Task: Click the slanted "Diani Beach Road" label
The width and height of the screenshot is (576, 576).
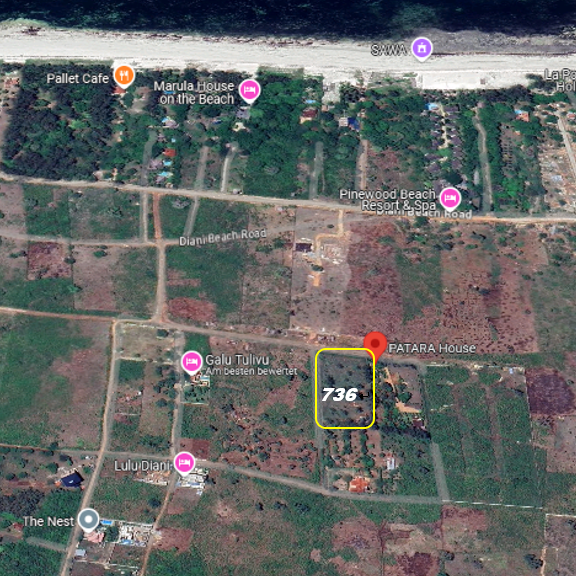Action: [223, 237]
